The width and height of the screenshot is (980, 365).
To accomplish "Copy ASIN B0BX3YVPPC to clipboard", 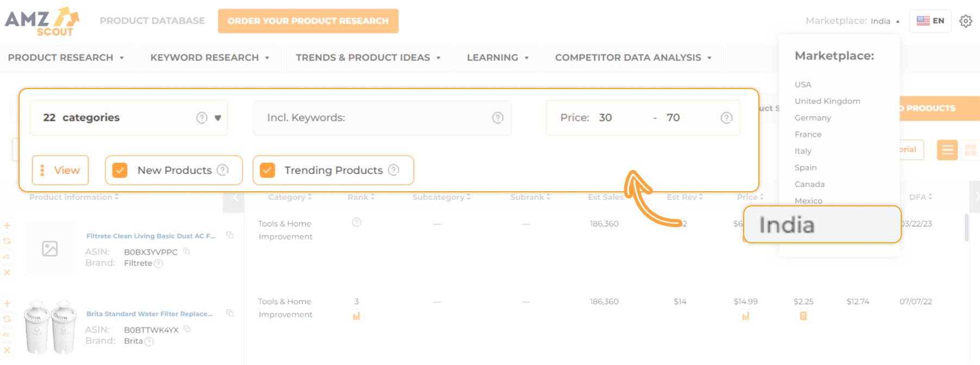I will (x=187, y=251).
